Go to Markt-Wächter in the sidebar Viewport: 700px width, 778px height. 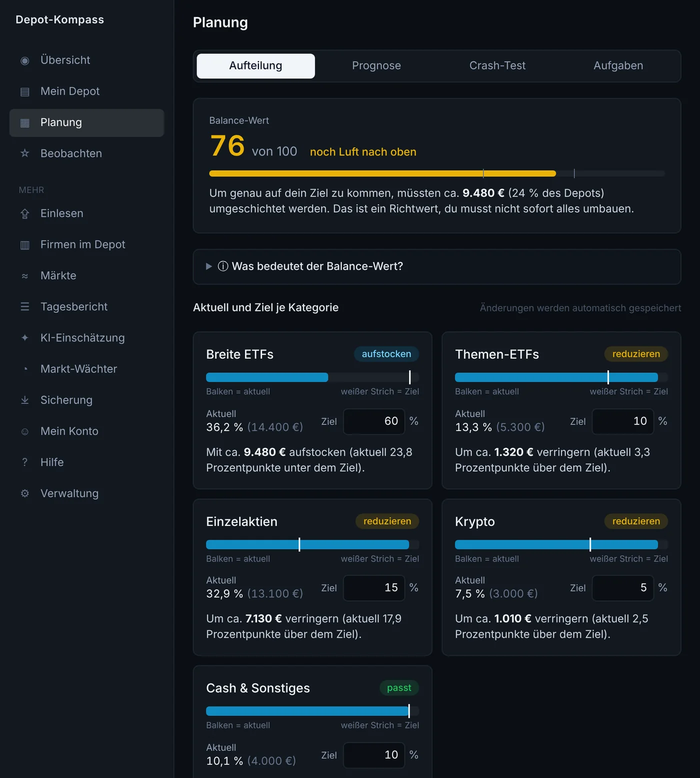click(x=86, y=369)
